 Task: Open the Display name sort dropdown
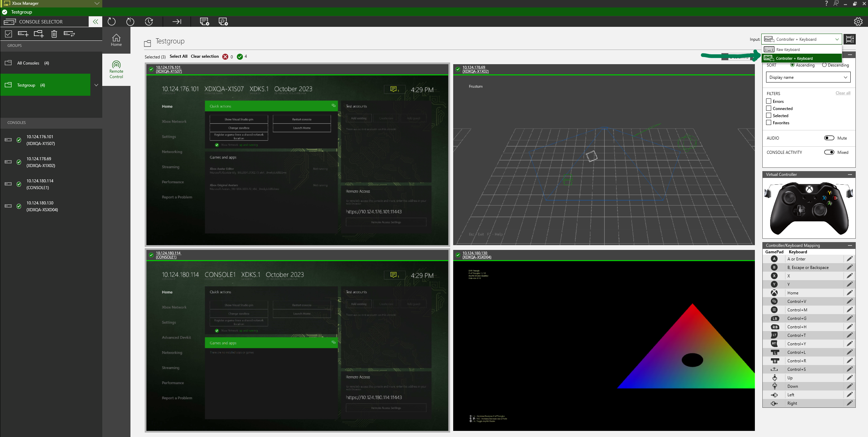[x=808, y=77]
